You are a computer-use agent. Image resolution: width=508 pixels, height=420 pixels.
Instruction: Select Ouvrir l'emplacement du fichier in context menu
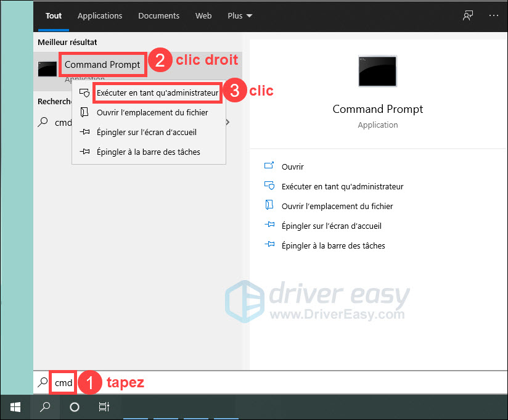[x=152, y=113]
